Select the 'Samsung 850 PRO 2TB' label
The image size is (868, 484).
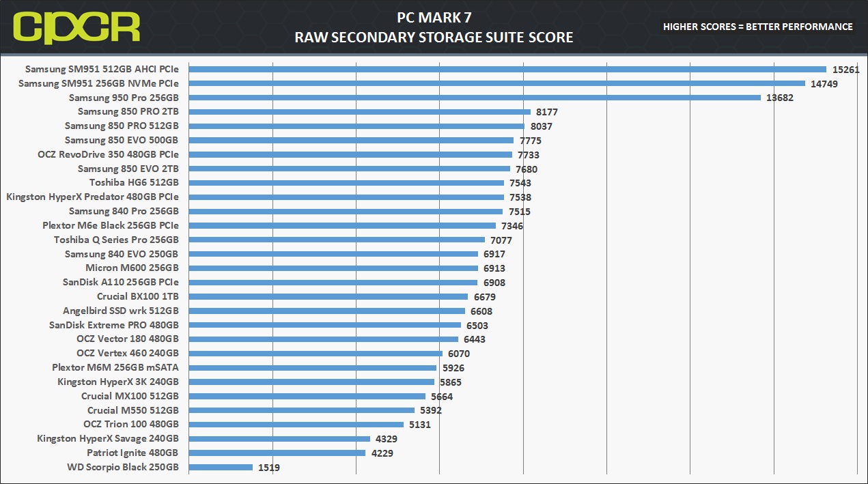pos(128,111)
